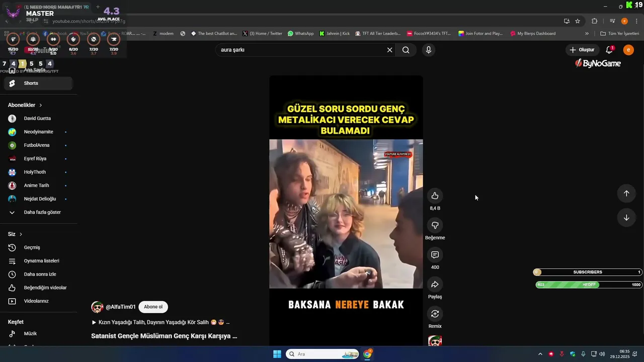Open Join Fotor and Play bookmark
Viewport: 644px width, 362px height.
pyautogui.click(x=480, y=34)
